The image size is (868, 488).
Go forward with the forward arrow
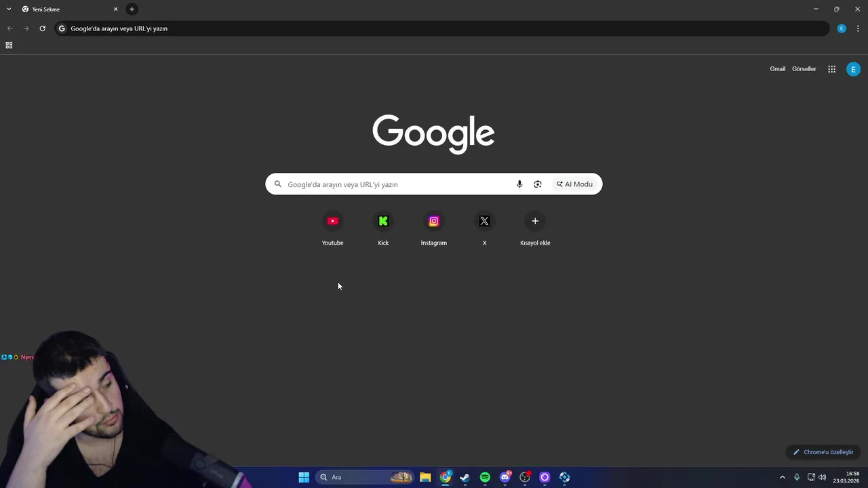pos(26,28)
